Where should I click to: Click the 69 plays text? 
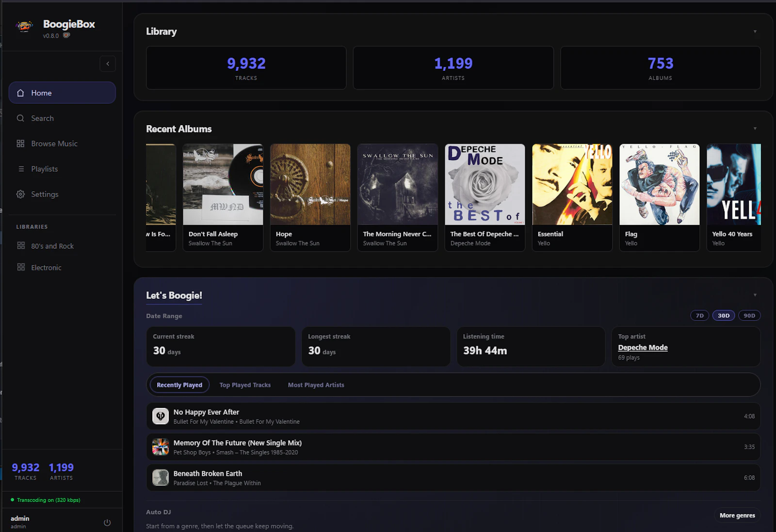(x=629, y=358)
